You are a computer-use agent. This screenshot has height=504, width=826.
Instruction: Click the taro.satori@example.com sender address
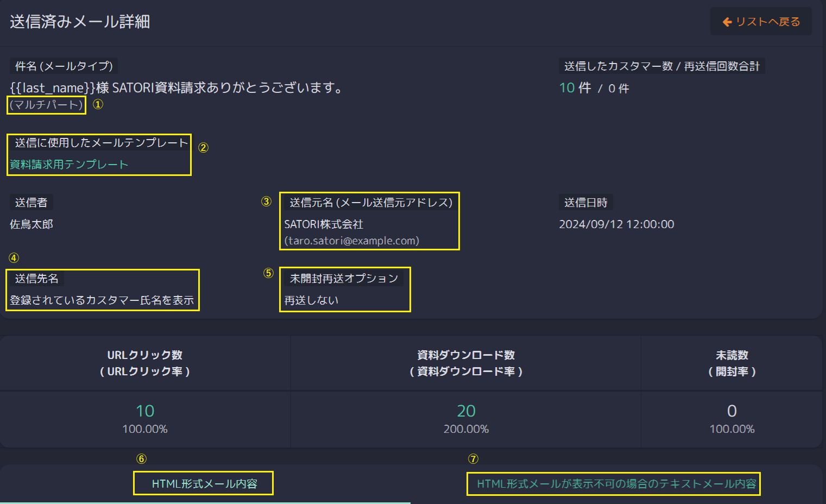351,241
